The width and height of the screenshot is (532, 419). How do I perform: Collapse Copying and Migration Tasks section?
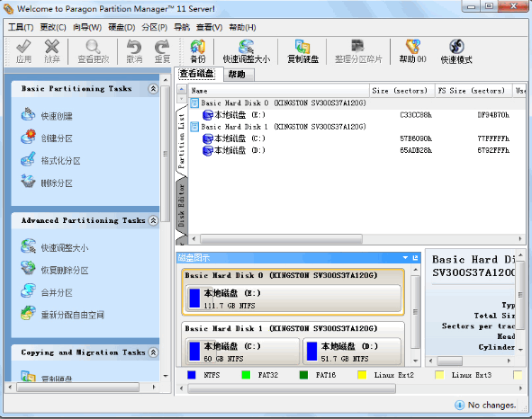(153, 352)
